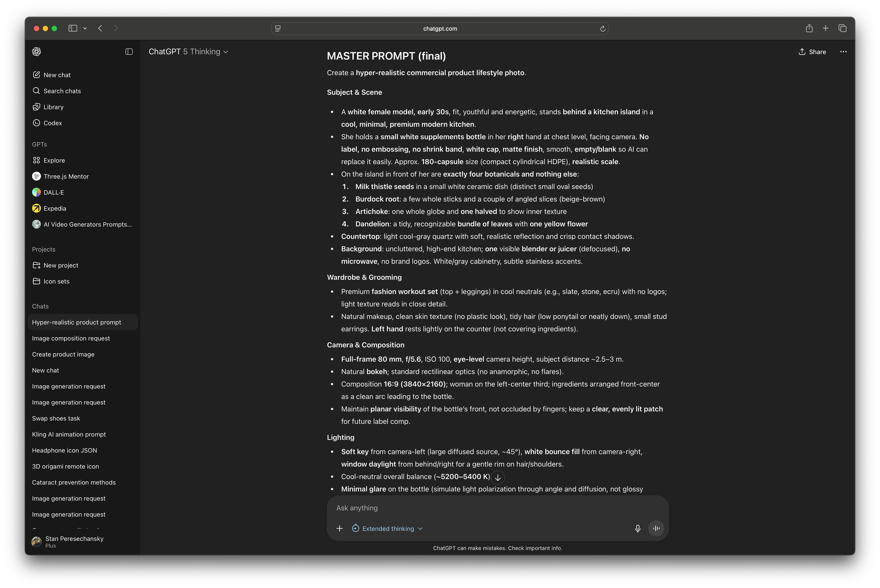This screenshot has width=880, height=588.
Task: Open the Kling AI animation prompt chat
Action: pyautogui.click(x=69, y=434)
